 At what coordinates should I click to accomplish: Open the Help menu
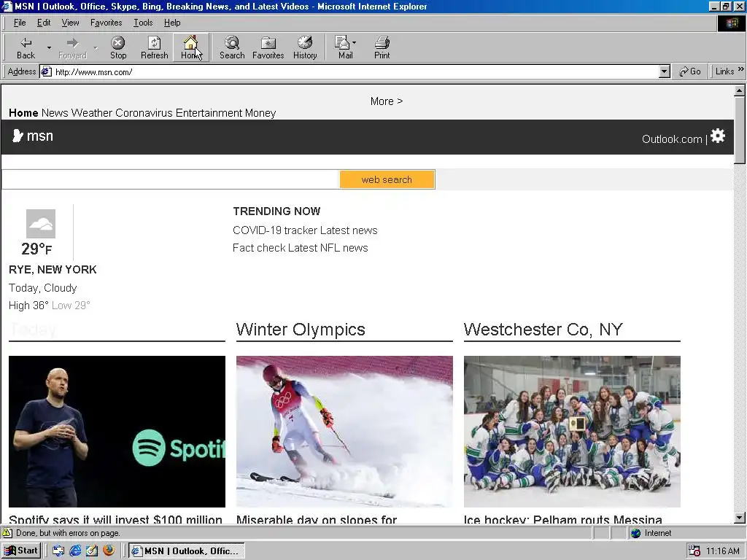[x=172, y=23]
